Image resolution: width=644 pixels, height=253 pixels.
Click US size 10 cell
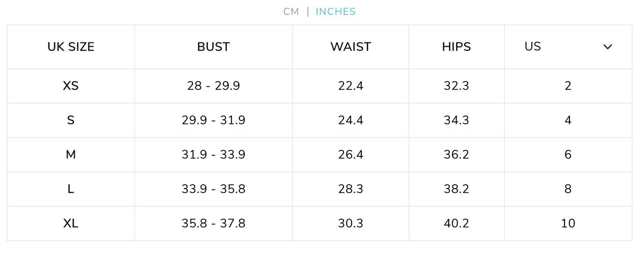tap(568, 223)
